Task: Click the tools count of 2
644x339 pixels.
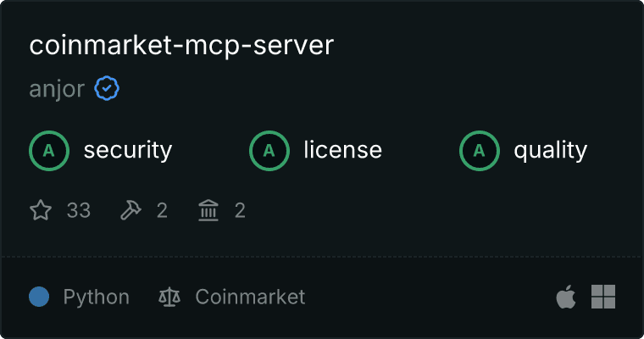Action: click(162, 210)
